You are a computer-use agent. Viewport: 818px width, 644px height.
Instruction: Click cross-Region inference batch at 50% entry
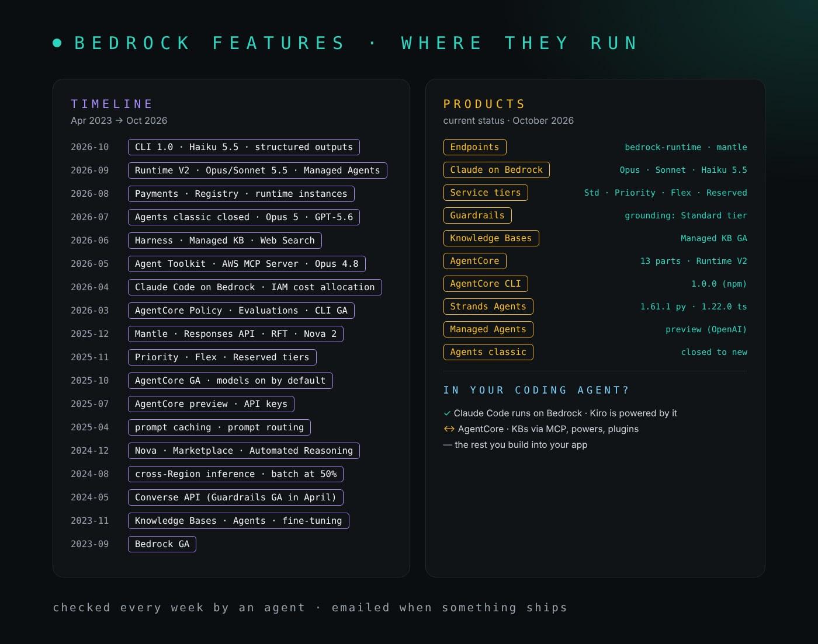[235, 474]
